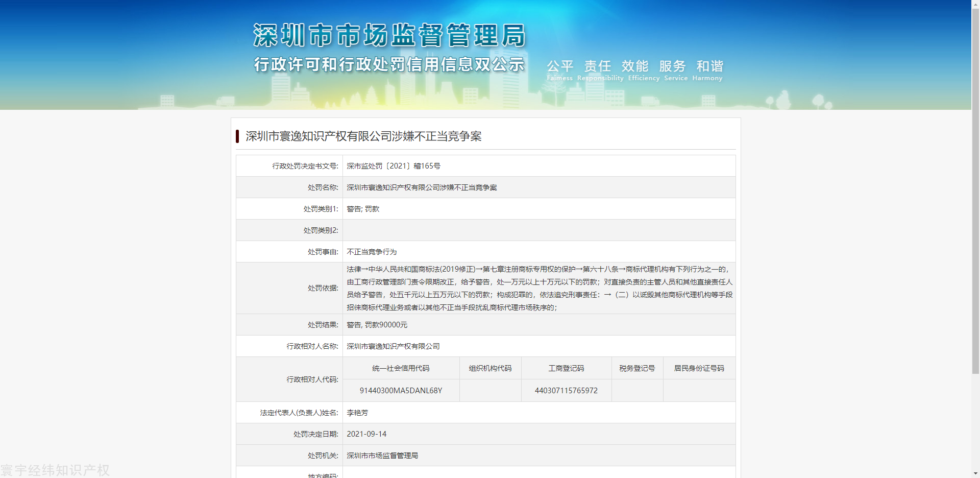Click the 税务登记号 column header
The image size is (980, 478).
click(x=637, y=368)
